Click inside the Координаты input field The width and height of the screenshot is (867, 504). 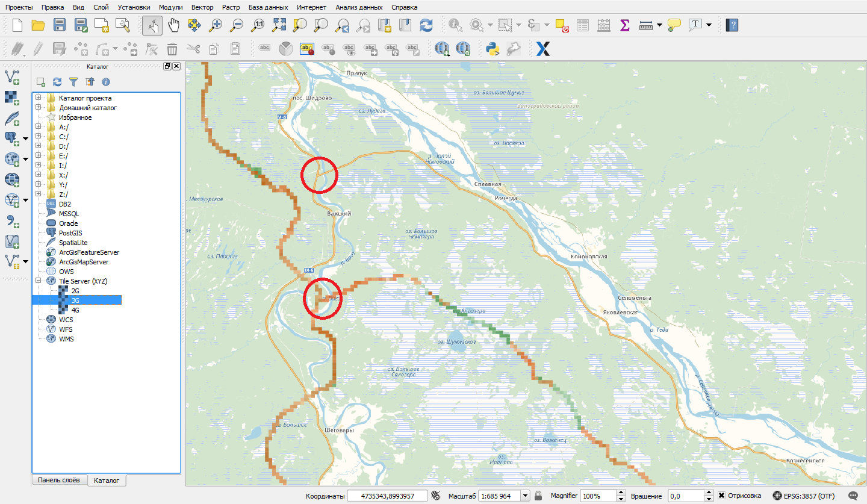tap(388, 495)
